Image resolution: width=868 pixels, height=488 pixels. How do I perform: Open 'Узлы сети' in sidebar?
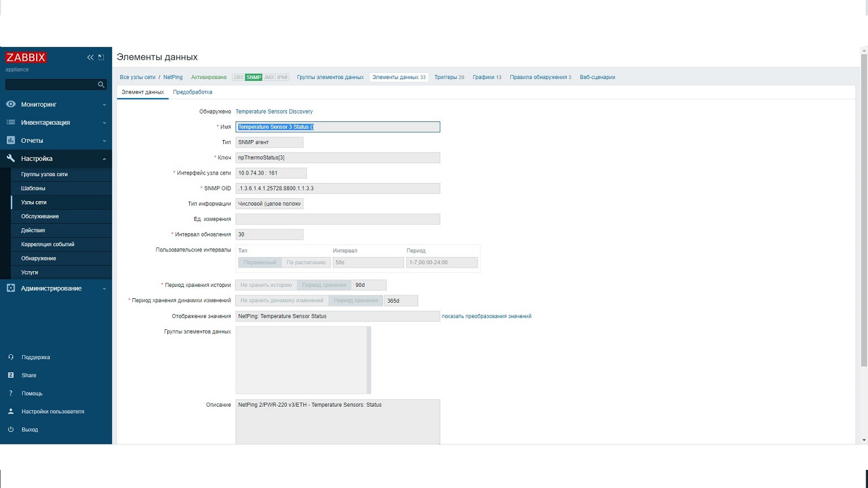coord(61,202)
